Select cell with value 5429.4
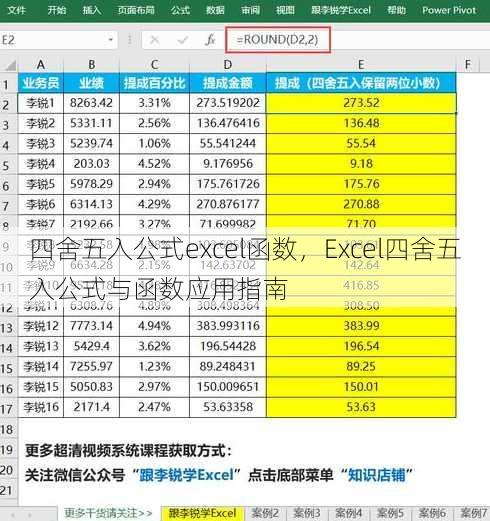 pos(91,346)
